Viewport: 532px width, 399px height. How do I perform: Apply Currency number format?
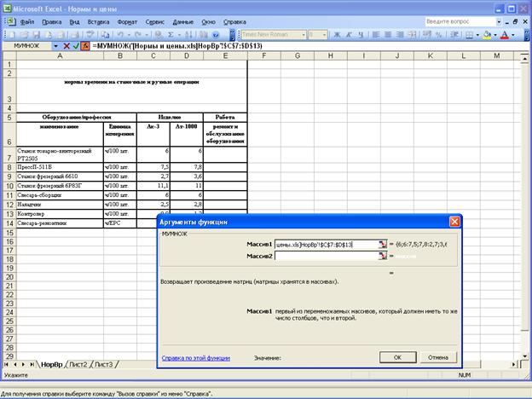[427, 35]
